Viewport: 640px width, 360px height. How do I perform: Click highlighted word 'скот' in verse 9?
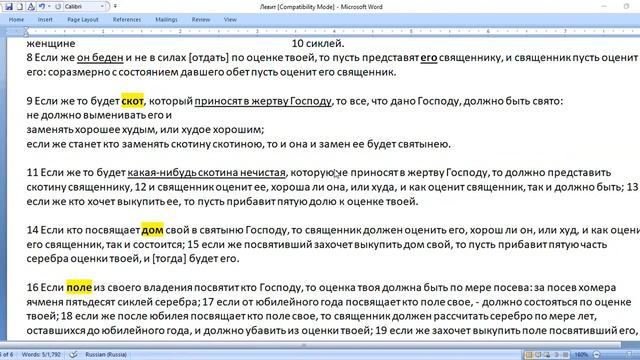coord(133,101)
